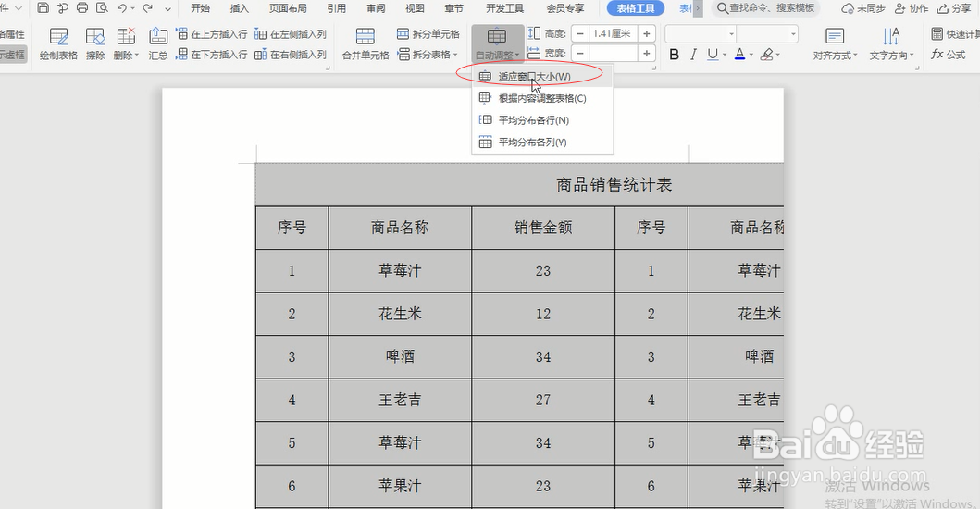The image size is (980, 509).
Task: Click the height field showing 1.41厘米
Action: coord(614,33)
